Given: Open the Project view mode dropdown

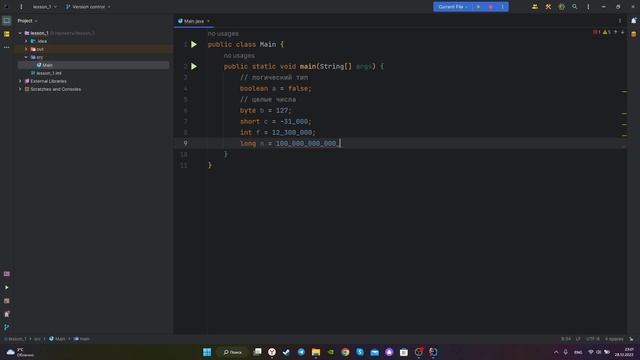Looking at the screenshot, I should pos(27,20).
